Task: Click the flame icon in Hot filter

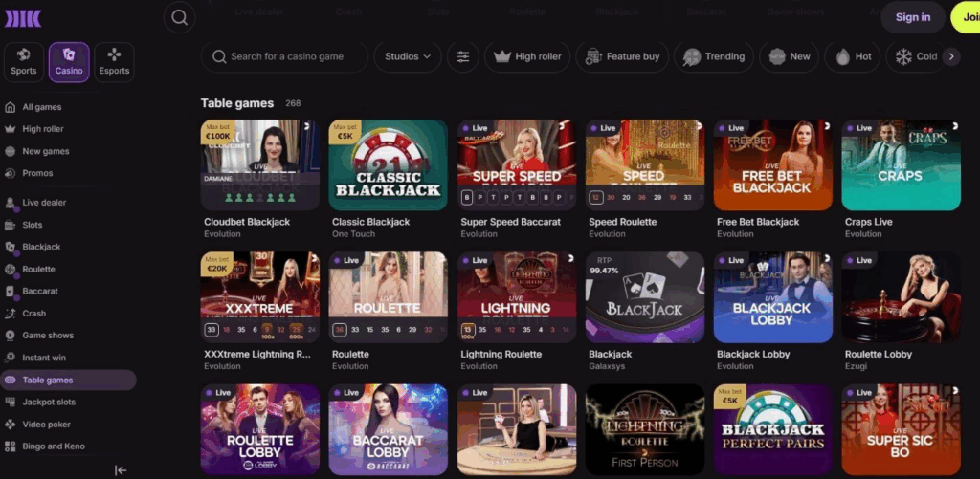Action: pos(843,56)
